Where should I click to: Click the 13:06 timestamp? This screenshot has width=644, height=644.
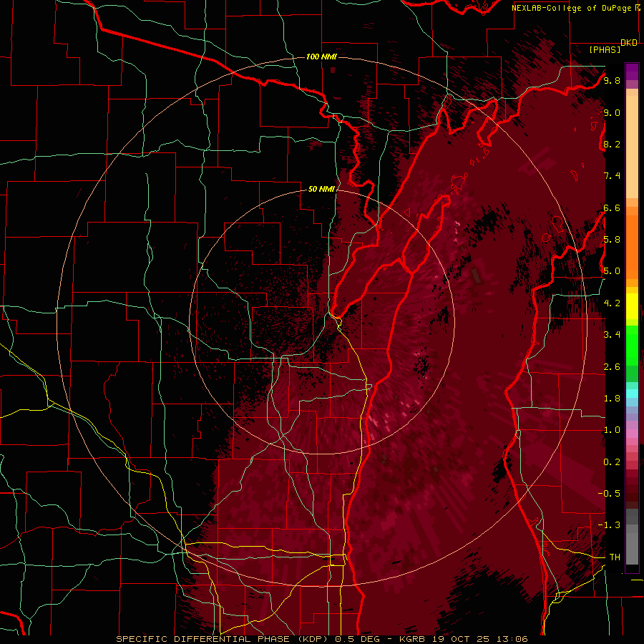[512, 639]
